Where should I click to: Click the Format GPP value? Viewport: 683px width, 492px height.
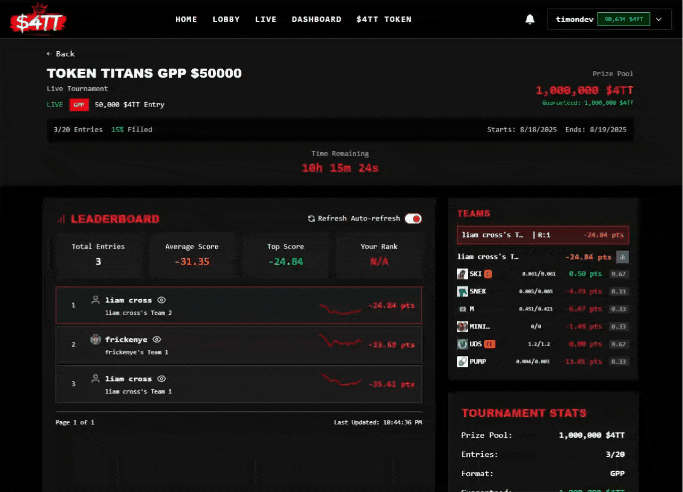[617, 474]
